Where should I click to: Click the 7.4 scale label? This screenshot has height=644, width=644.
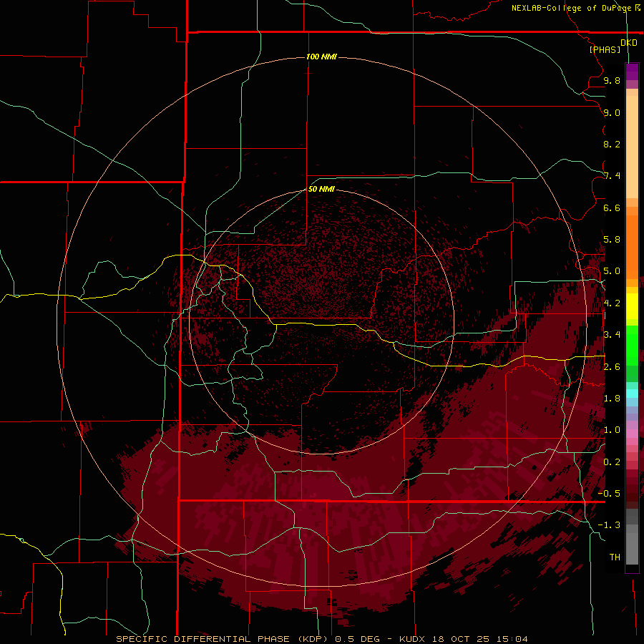(612, 176)
